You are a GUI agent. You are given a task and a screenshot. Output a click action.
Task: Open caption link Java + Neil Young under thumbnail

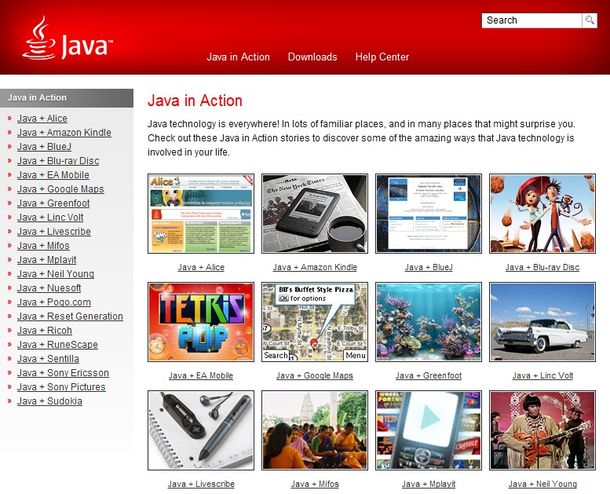click(543, 484)
